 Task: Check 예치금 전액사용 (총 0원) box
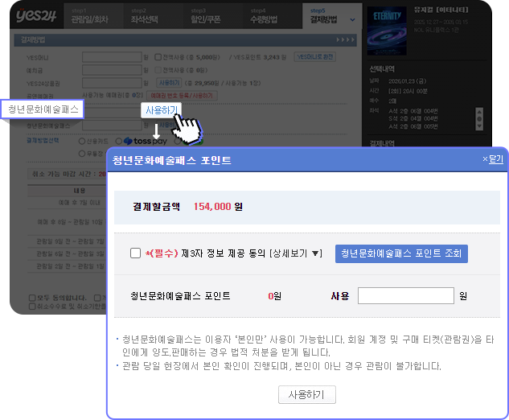coord(158,70)
